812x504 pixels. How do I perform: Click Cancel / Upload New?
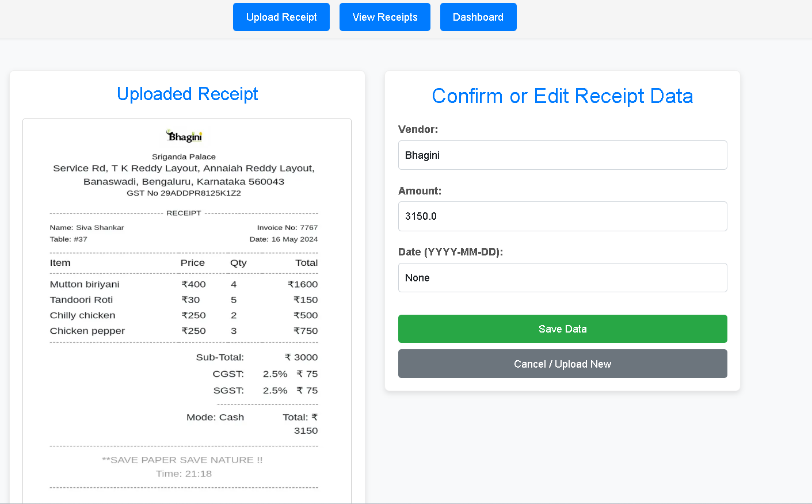pos(562,364)
